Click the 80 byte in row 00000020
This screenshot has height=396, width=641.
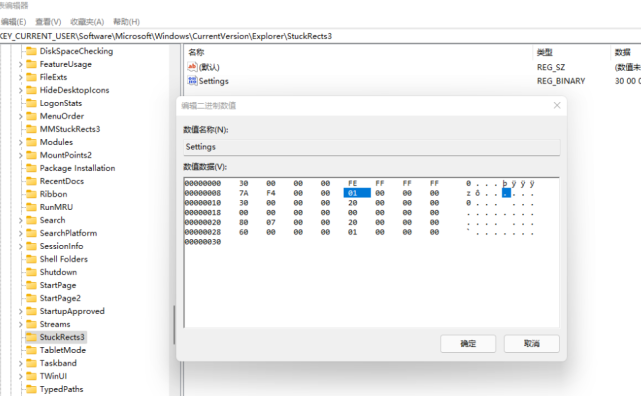244,222
